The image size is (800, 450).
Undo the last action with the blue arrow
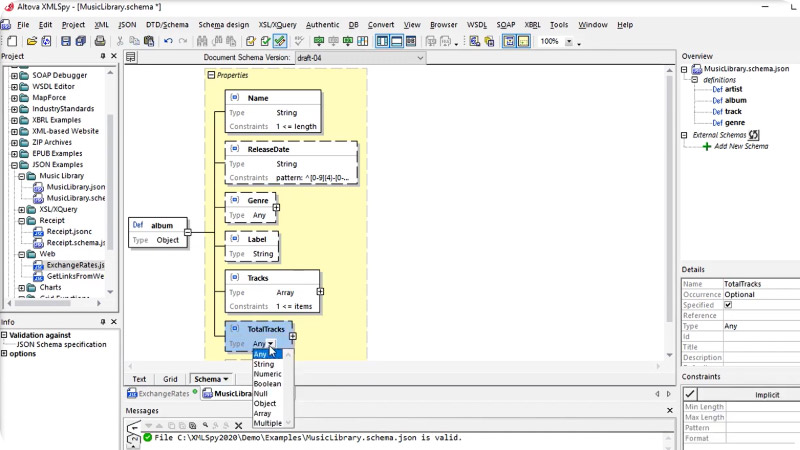(x=168, y=41)
